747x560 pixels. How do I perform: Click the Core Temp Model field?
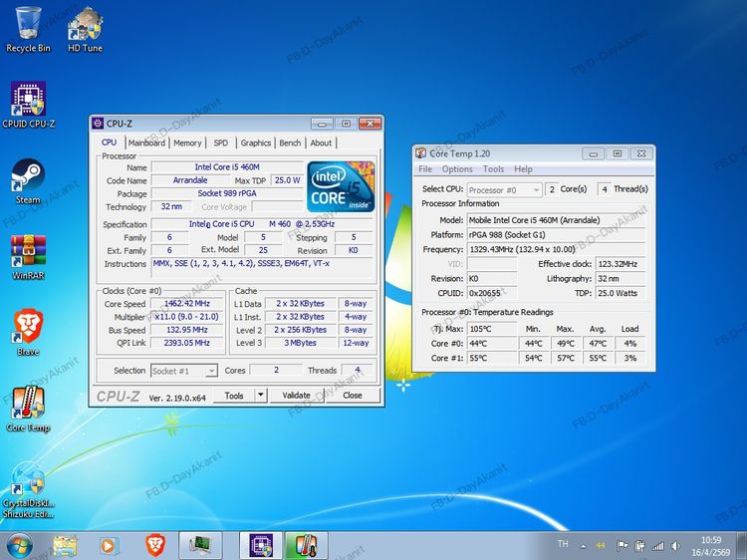coord(556,220)
